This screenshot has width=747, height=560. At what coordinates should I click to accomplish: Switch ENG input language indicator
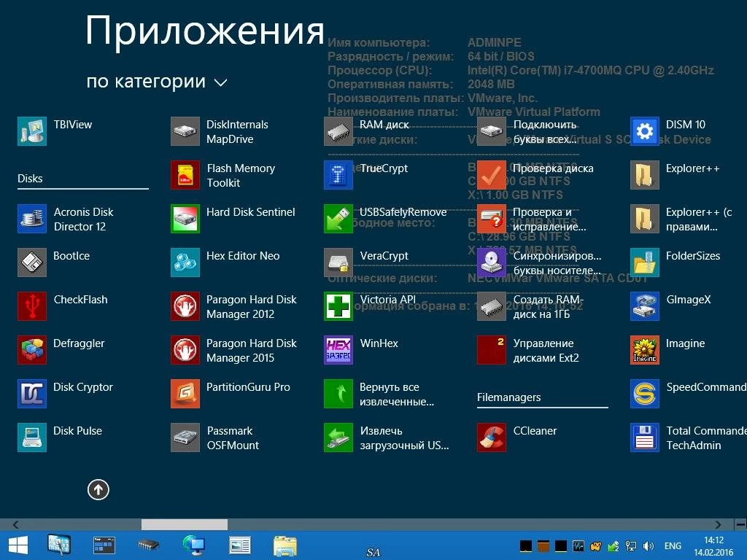coord(673,546)
